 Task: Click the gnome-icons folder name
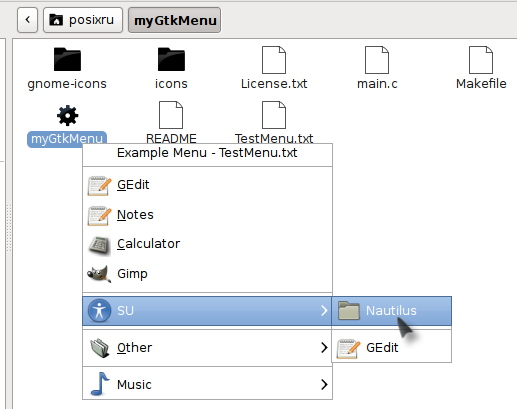[x=67, y=84]
